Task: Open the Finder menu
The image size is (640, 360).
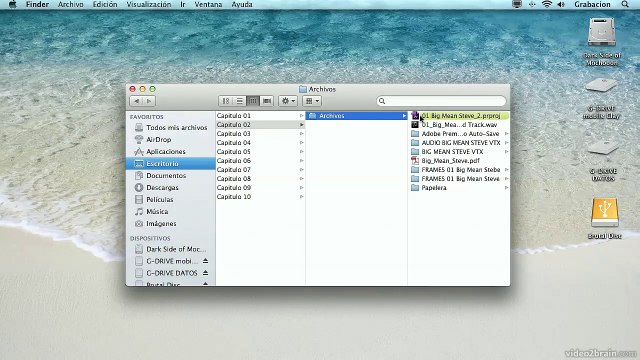Action: coord(37,4)
